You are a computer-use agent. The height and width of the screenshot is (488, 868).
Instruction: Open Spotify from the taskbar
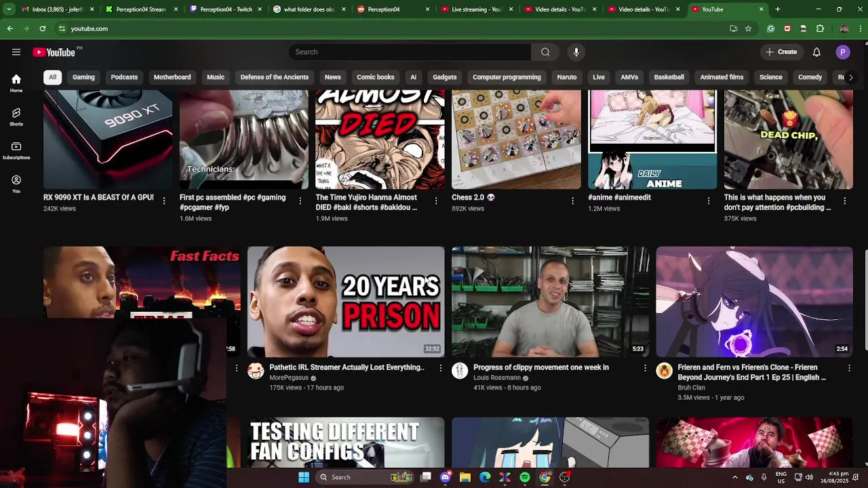click(525, 477)
